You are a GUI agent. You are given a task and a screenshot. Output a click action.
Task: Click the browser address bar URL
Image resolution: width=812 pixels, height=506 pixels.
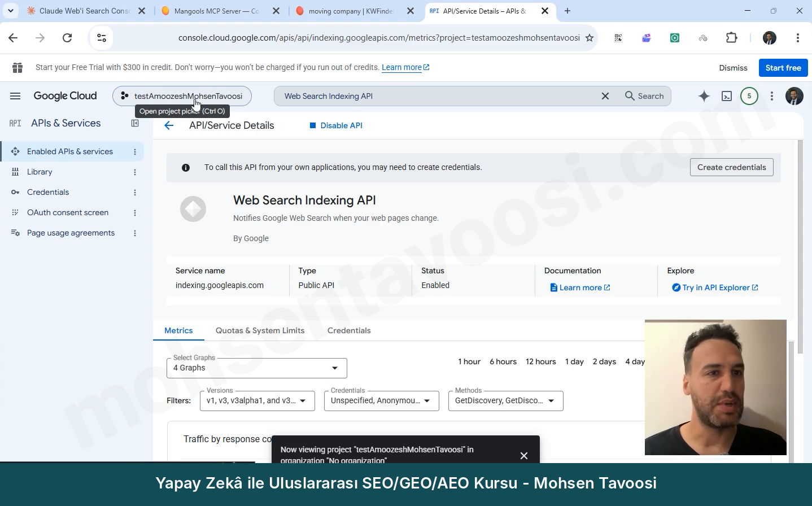378,38
